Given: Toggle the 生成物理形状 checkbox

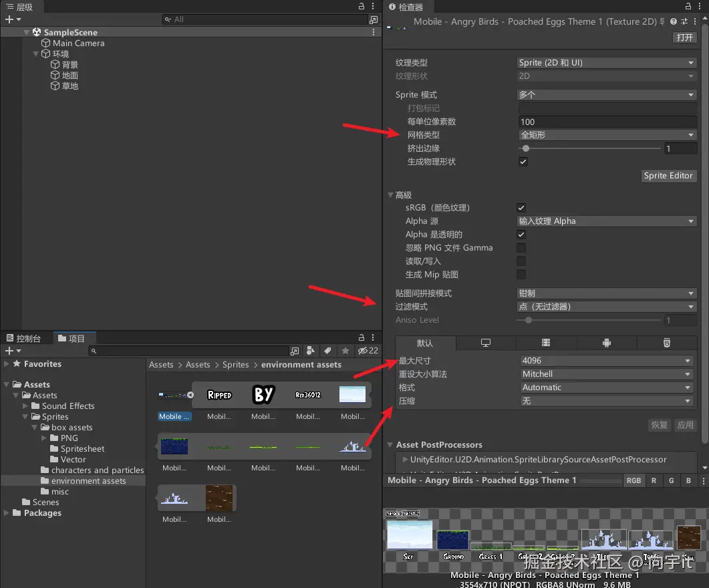Looking at the screenshot, I should (523, 162).
